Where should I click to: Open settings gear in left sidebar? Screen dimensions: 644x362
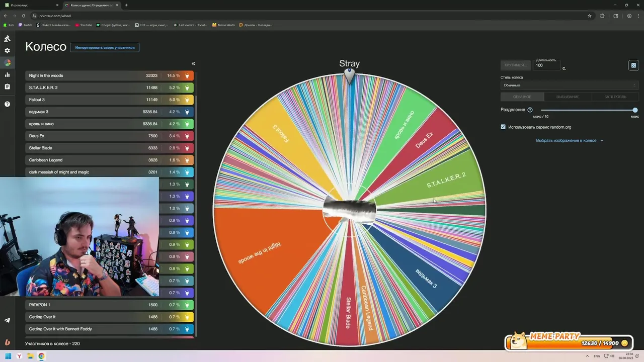click(7, 51)
